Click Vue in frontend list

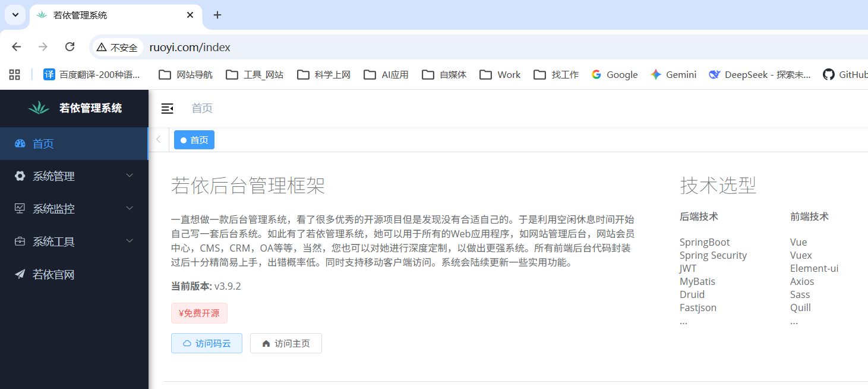click(x=798, y=242)
